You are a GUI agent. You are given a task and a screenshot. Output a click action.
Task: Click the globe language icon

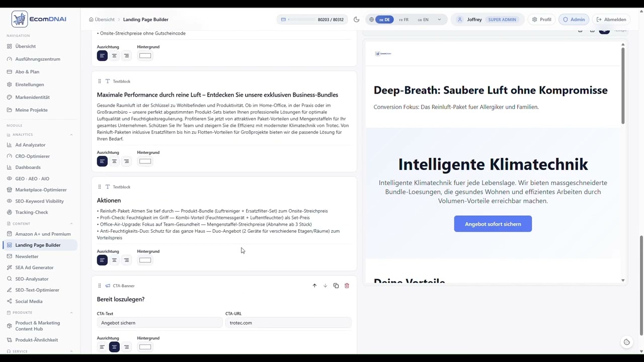coord(371,20)
